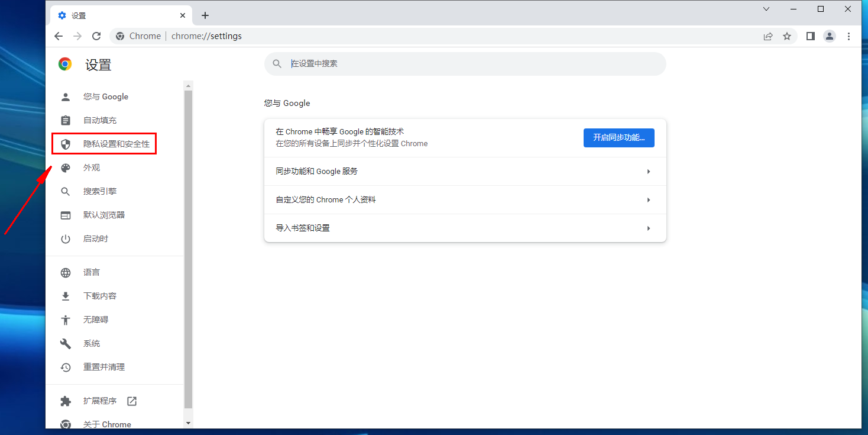Viewport: 868px width, 435px height.
Task: Click the forward navigation arrow
Action: [77, 36]
